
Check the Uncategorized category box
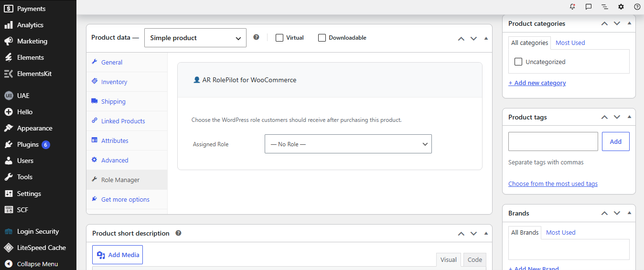518,62
